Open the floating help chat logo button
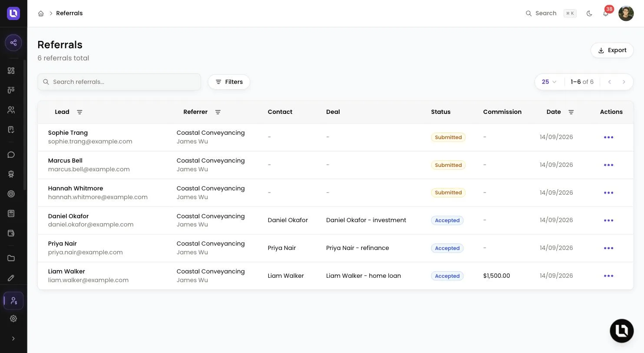Screen dimensions: 644x353 tap(622, 331)
